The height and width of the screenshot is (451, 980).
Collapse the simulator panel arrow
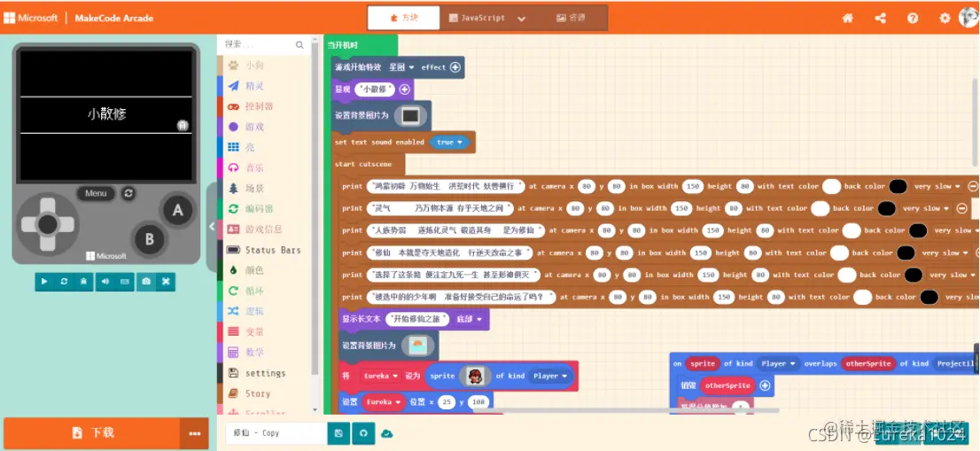[211, 227]
